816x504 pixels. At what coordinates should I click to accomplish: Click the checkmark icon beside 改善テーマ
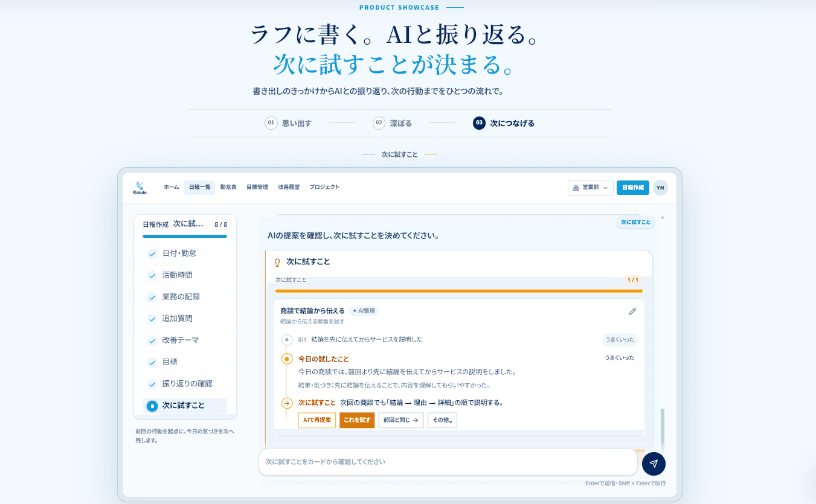(152, 340)
